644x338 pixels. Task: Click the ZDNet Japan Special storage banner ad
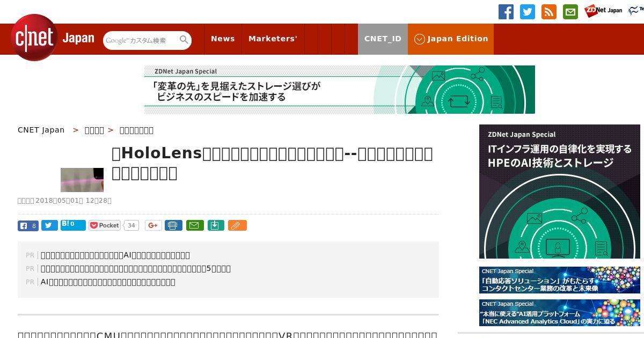pyautogui.click(x=340, y=90)
